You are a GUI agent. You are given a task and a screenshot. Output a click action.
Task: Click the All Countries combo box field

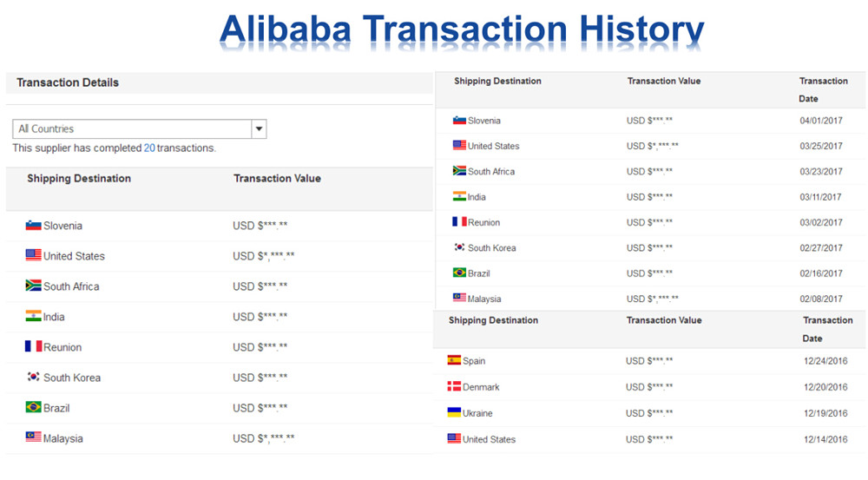click(x=140, y=129)
